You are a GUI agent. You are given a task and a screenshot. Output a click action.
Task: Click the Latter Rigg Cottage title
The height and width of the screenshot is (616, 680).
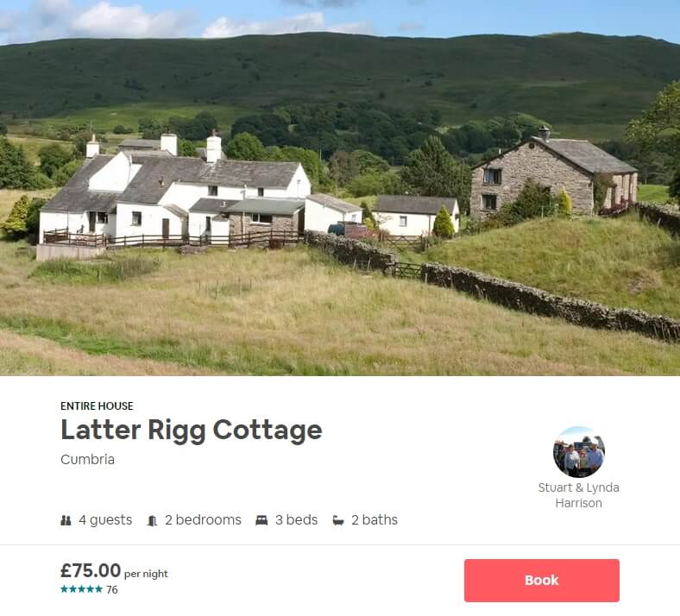192,430
